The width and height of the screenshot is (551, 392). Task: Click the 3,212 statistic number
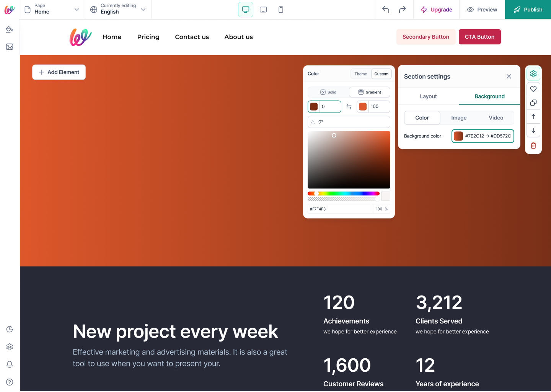[x=439, y=302]
